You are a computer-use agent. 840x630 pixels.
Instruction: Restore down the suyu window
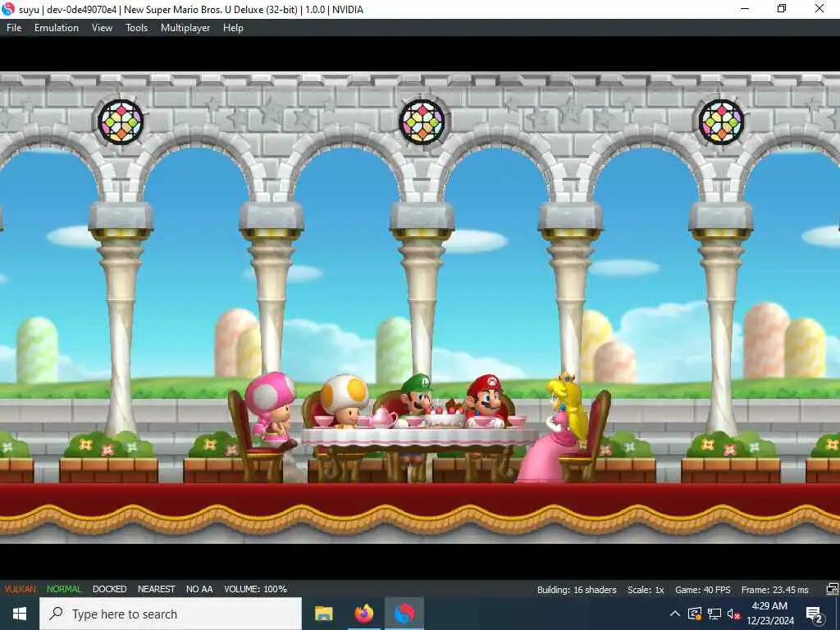[782, 9]
